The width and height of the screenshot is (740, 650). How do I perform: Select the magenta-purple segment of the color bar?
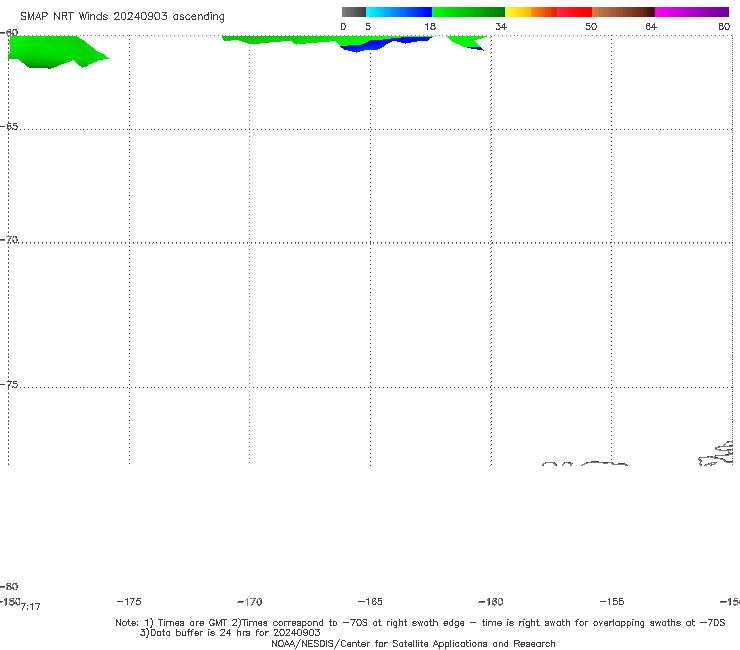point(692,12)
